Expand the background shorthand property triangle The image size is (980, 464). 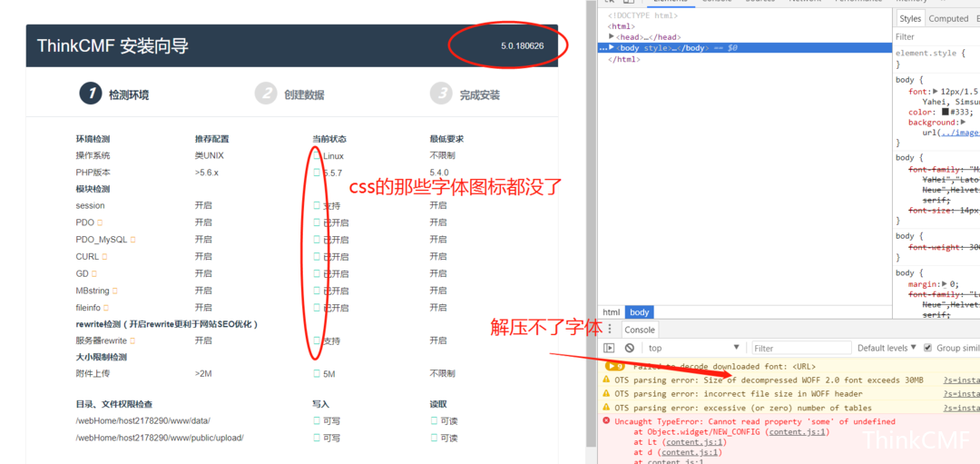(963, 123)
